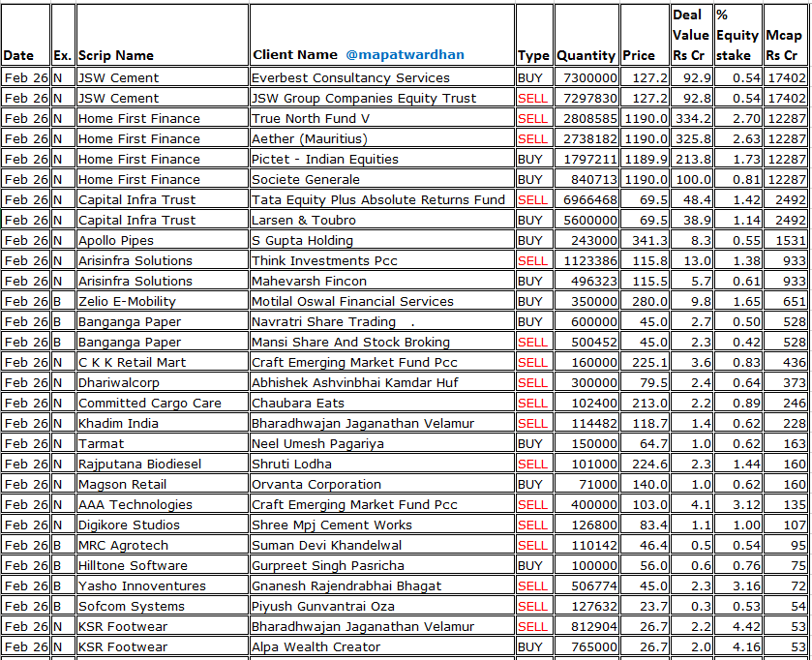The height and width of the screenshot is (660, 812).
Task: Click the 'C K K Retail Mart' cell
Action: pos(162,362)
